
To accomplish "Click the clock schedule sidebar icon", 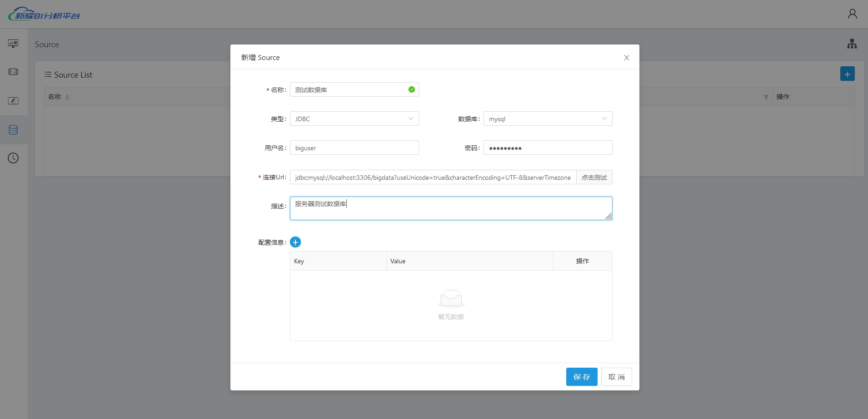I will pyautogui.click(x=13, y=158).
